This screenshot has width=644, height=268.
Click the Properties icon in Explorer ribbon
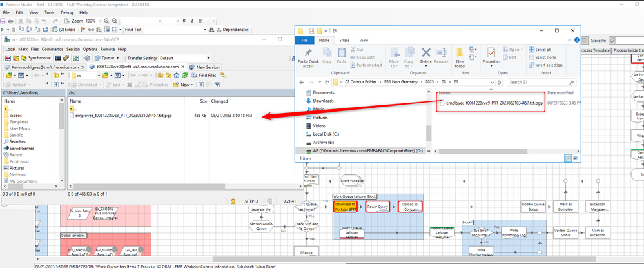coord(491,53)
